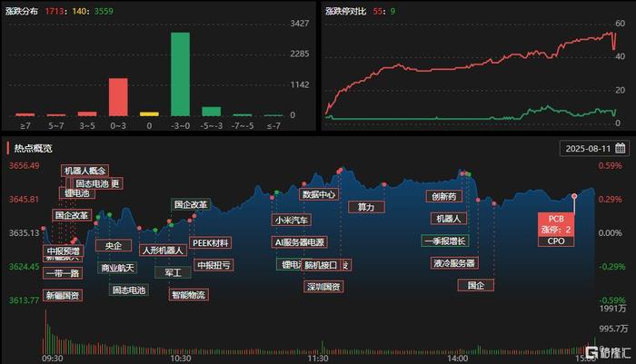Click the yellow 0 change bar
The image size is (636, 364).
coord(149,114)
